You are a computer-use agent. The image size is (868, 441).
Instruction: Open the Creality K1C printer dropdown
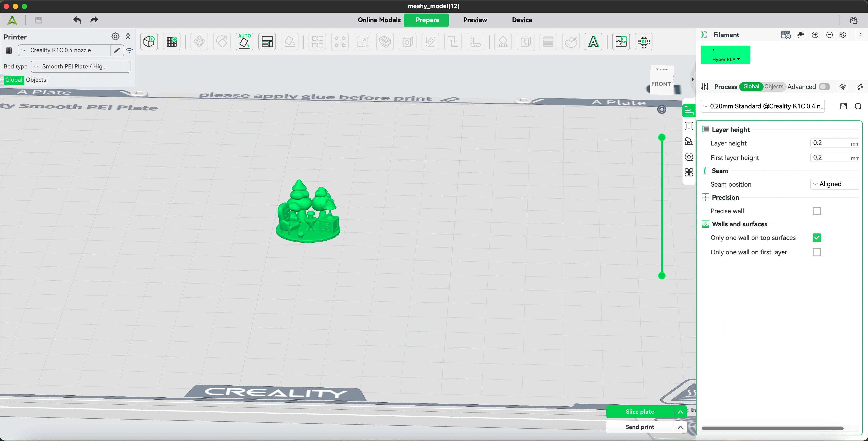64,50
